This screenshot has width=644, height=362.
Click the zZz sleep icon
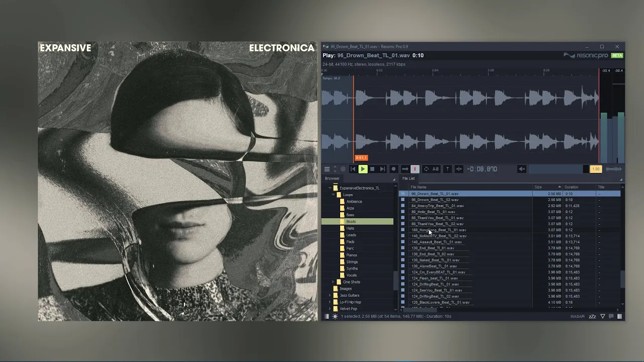[592, 317]
